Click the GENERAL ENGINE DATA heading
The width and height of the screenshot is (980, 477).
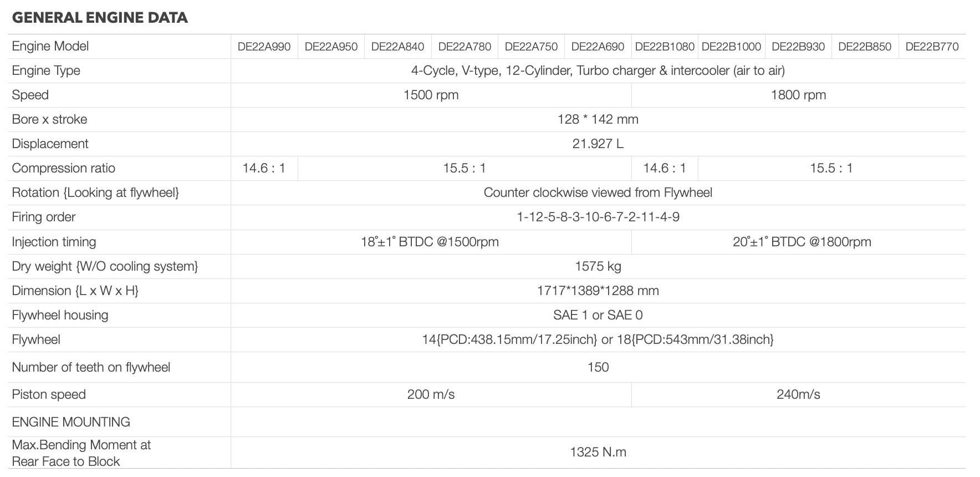(100, 18)
